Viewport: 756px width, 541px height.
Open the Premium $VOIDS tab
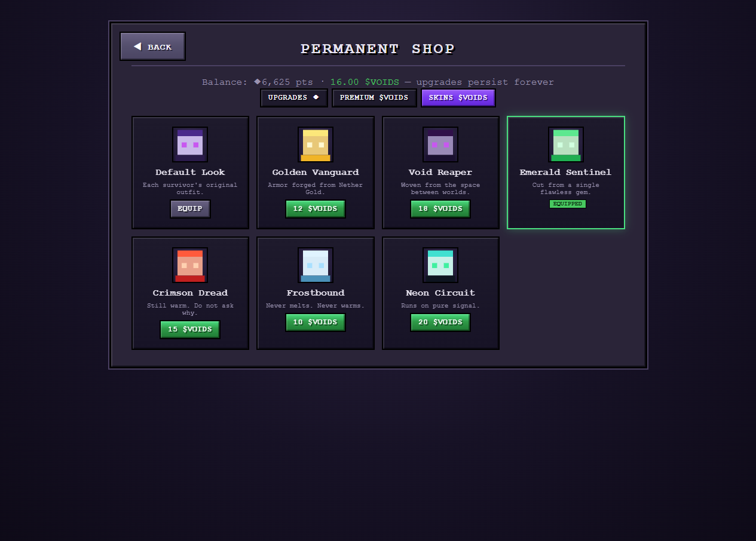click(x=374, y=98)
